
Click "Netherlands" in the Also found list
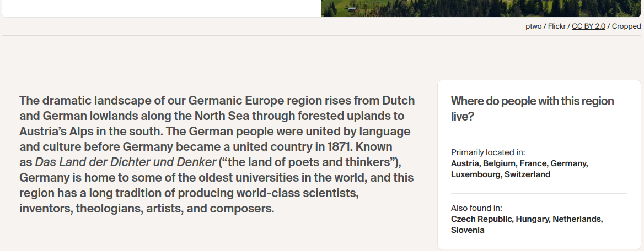click(x=577, y=219)
